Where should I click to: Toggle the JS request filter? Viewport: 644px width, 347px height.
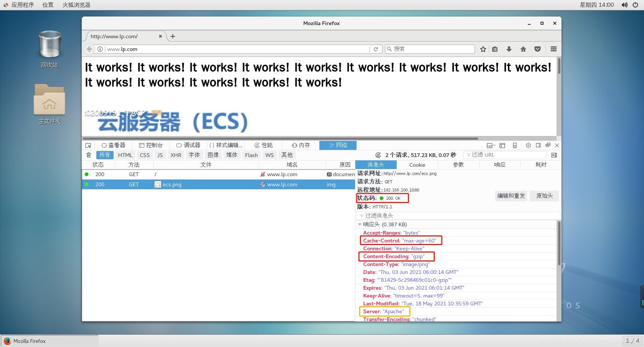click(x=160, y=155)
